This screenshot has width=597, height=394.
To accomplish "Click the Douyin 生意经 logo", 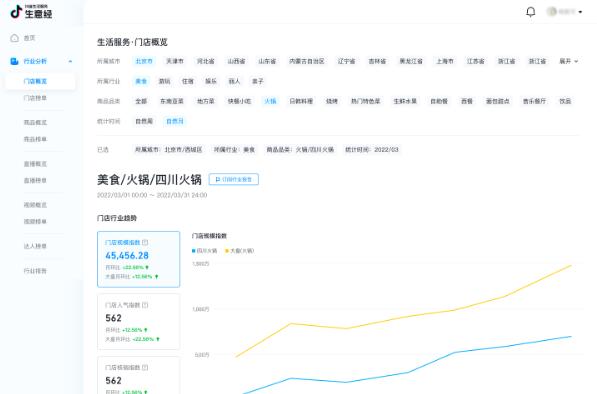I will (x=31, y=12).
